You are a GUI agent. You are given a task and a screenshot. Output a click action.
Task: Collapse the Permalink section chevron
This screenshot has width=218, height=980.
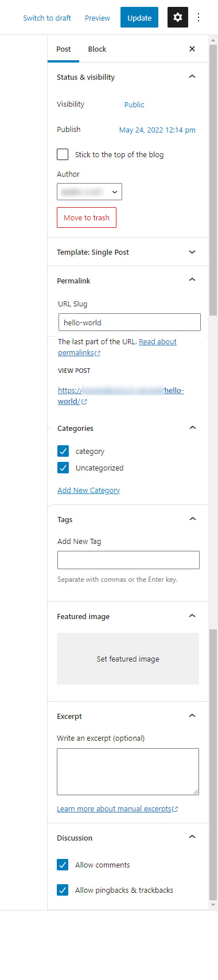click(192, 280)
